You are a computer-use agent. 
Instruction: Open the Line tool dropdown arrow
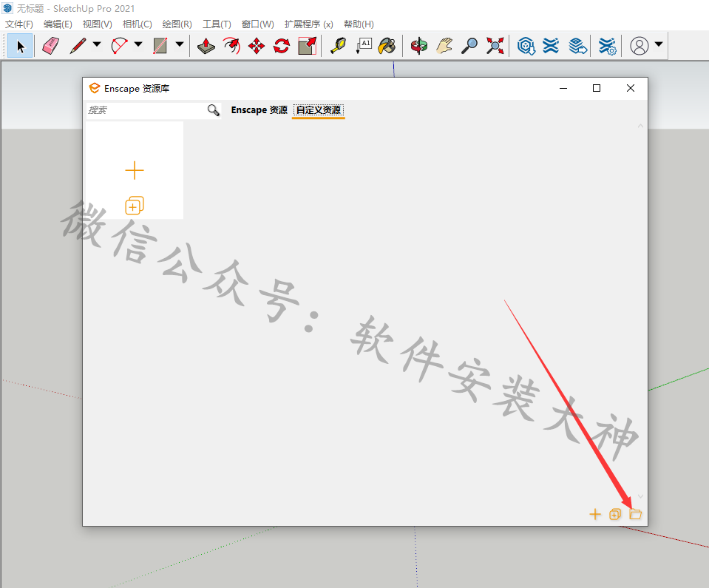pos(97,44)
